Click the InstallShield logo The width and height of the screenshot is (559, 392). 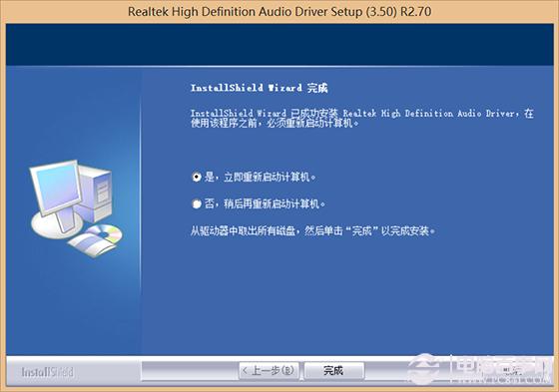pos(48,372)
